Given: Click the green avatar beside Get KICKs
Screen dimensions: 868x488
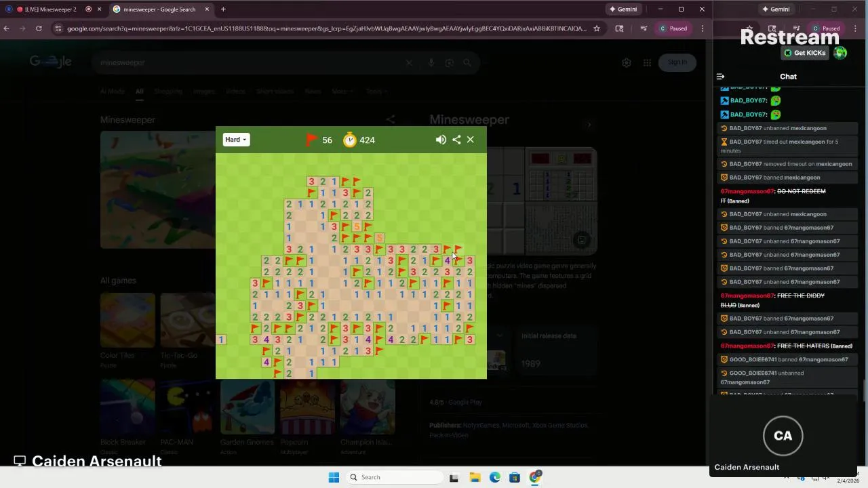Looking at the screenshot, I should (840, 53).
